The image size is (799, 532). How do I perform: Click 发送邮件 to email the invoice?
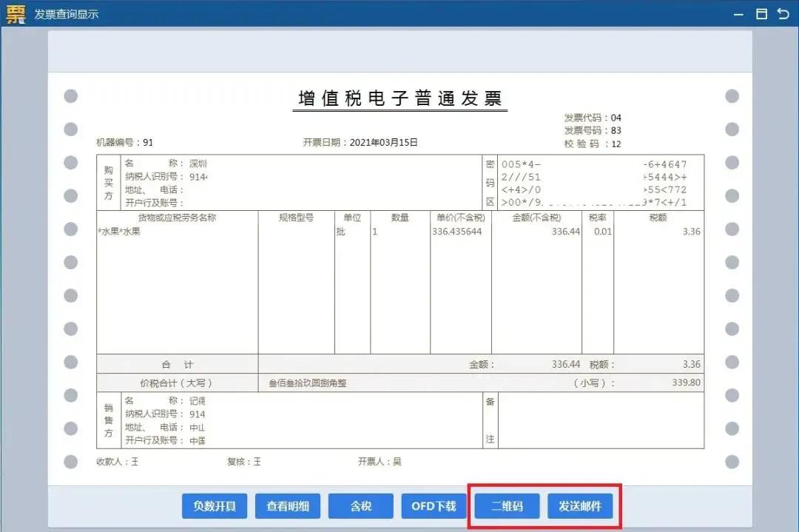point(579,506)
